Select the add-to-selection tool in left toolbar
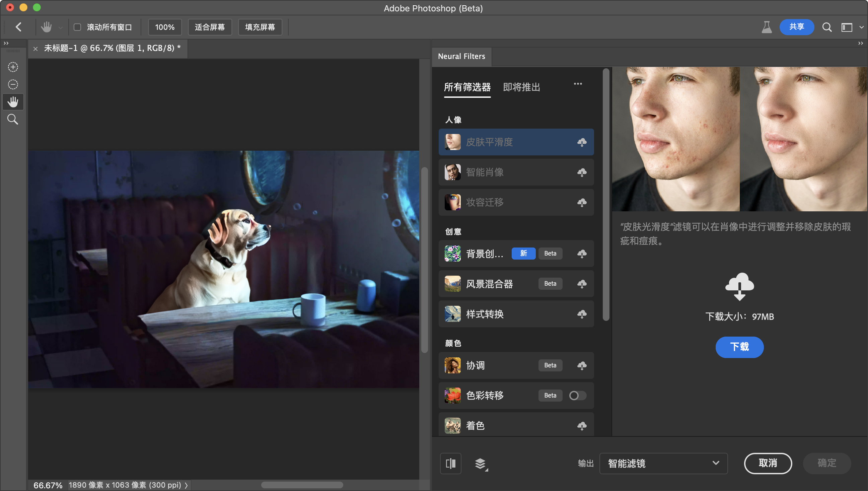This screenshot has height=491, width=868. [x=13, y=67]
